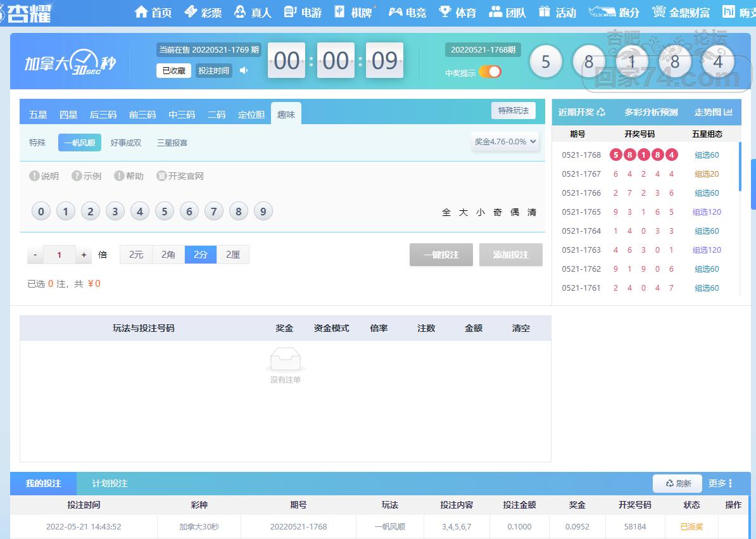
Task: Choose the 2分 amount mode
Action: coord(201,255)
